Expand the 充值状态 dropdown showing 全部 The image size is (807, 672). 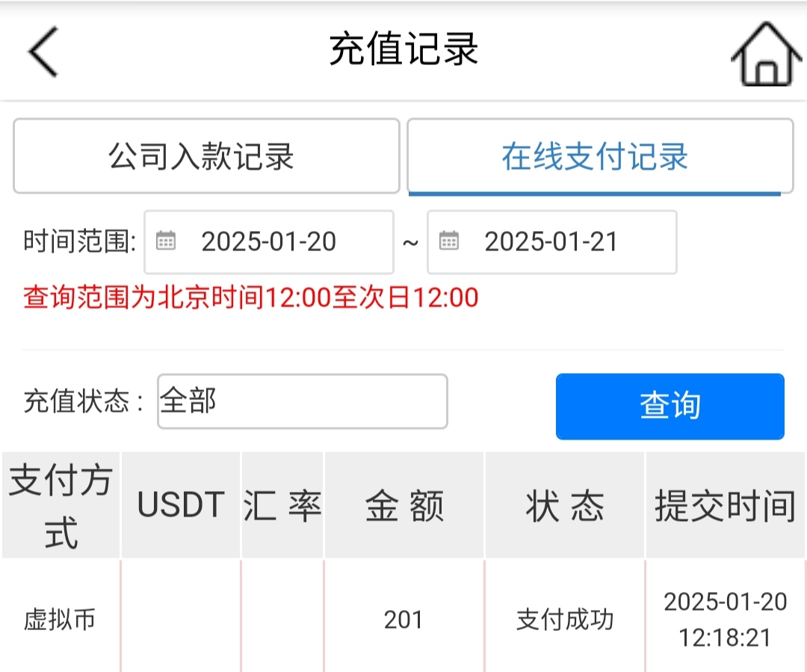click(x=302, y=401)
